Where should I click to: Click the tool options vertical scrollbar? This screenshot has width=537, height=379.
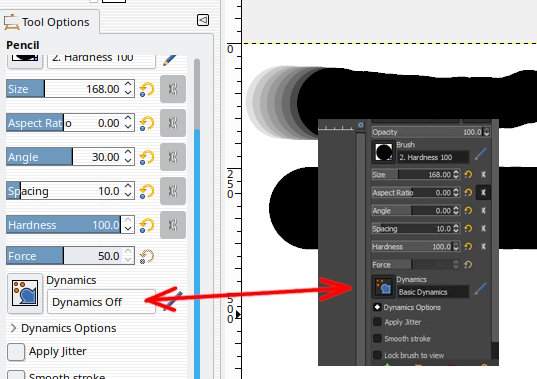[197, 219]
